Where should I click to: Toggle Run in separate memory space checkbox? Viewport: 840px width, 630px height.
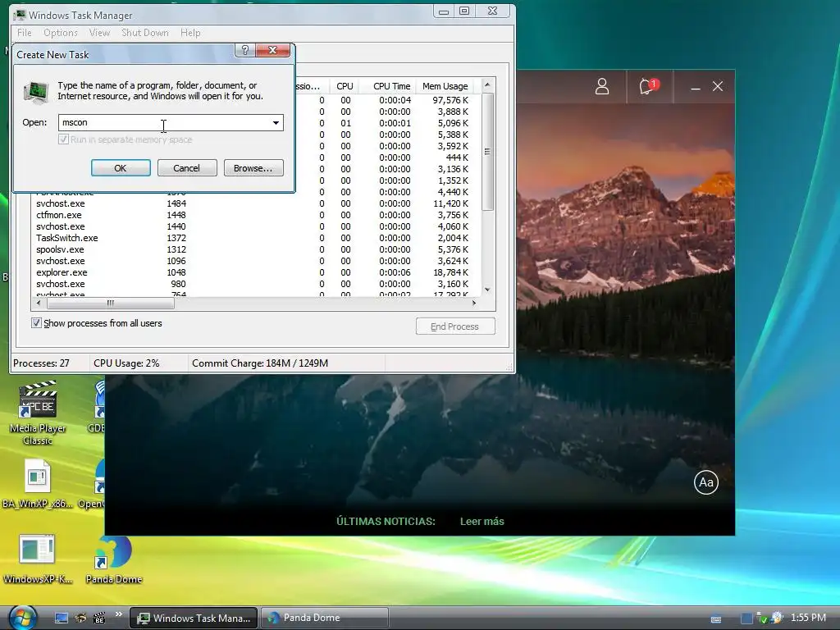click(x=63, y=139)
